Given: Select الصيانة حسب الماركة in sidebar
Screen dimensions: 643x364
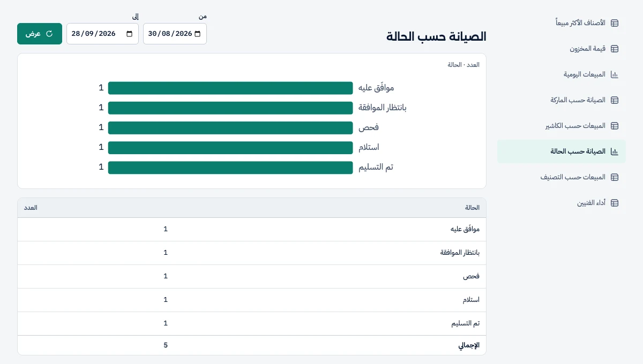Looking at the screenshot, I should click(562, 100).
